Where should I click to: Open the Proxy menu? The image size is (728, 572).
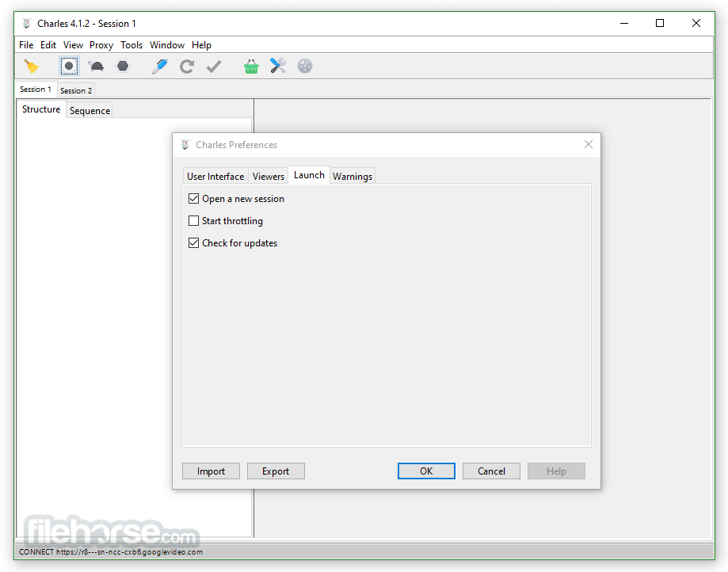pos(101,45)
